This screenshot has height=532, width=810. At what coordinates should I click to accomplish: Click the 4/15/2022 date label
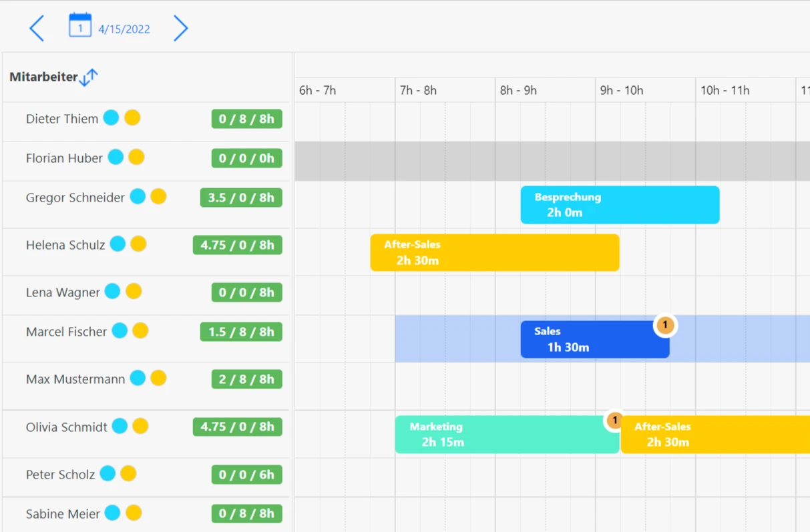[x=124, y=29]
